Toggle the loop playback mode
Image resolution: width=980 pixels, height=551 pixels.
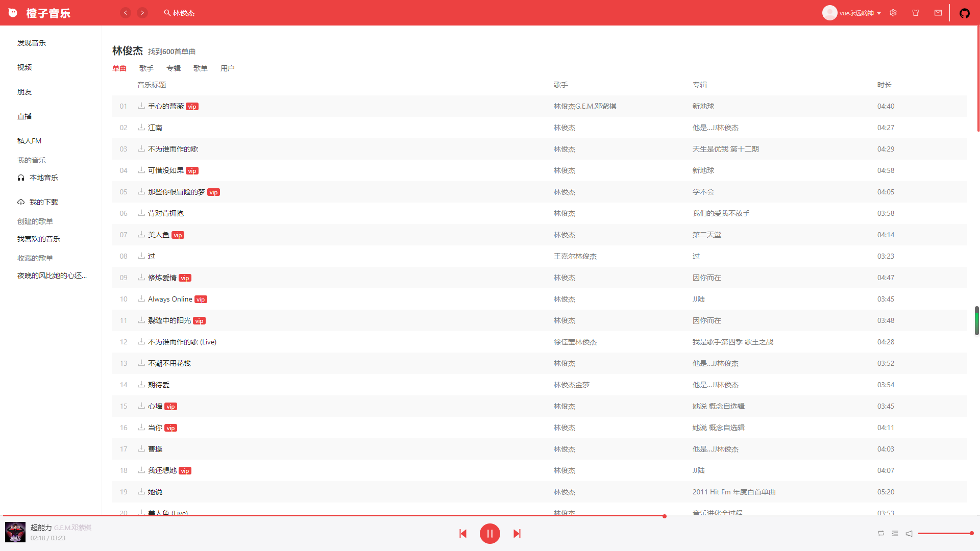coord(881,533)
